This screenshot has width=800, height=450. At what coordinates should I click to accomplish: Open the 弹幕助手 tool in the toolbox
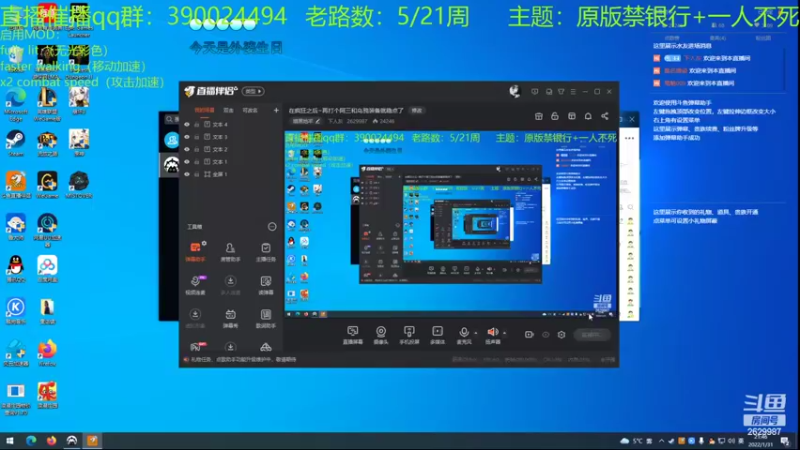[x=195, y=252]
